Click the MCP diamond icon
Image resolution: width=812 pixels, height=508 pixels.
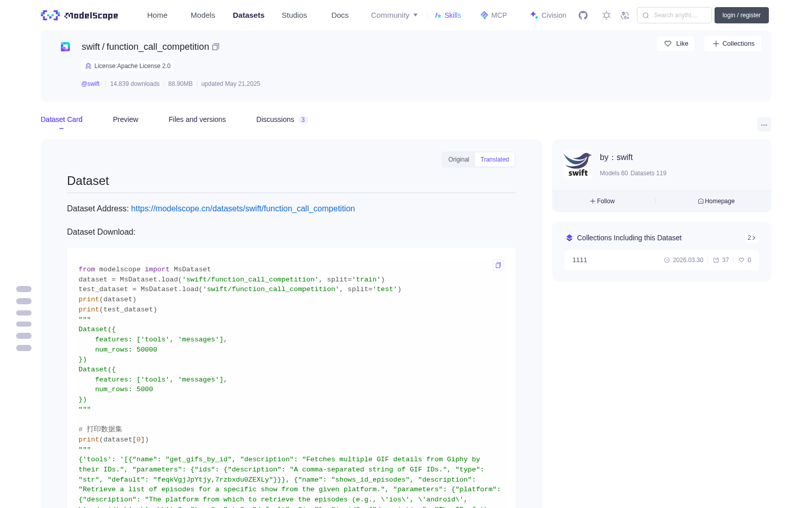(x=484, y=15)
